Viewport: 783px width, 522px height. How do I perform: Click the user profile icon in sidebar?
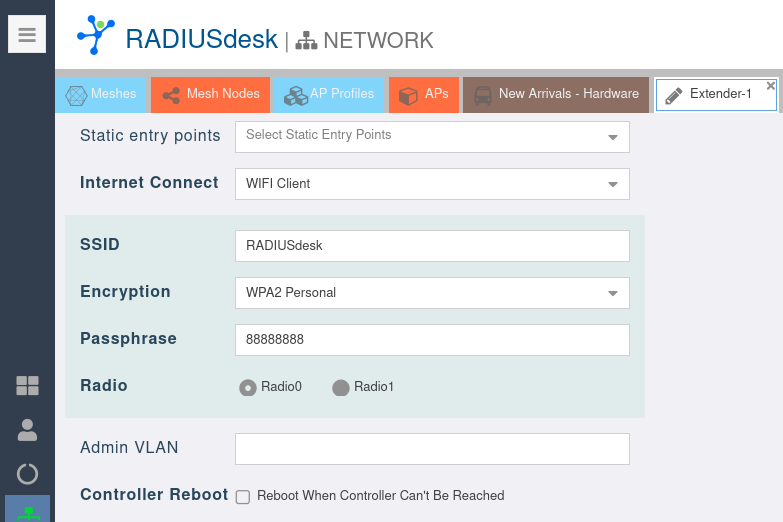coord(27,430)
